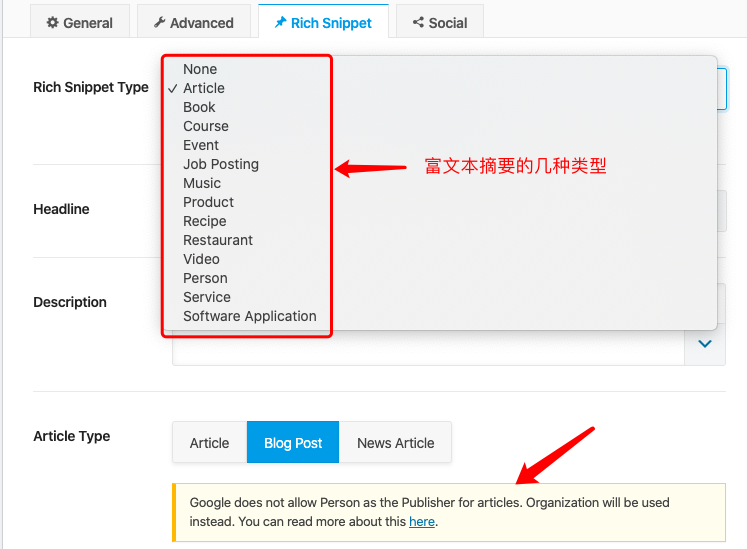Click inside the Description text field

pos(428,348)
